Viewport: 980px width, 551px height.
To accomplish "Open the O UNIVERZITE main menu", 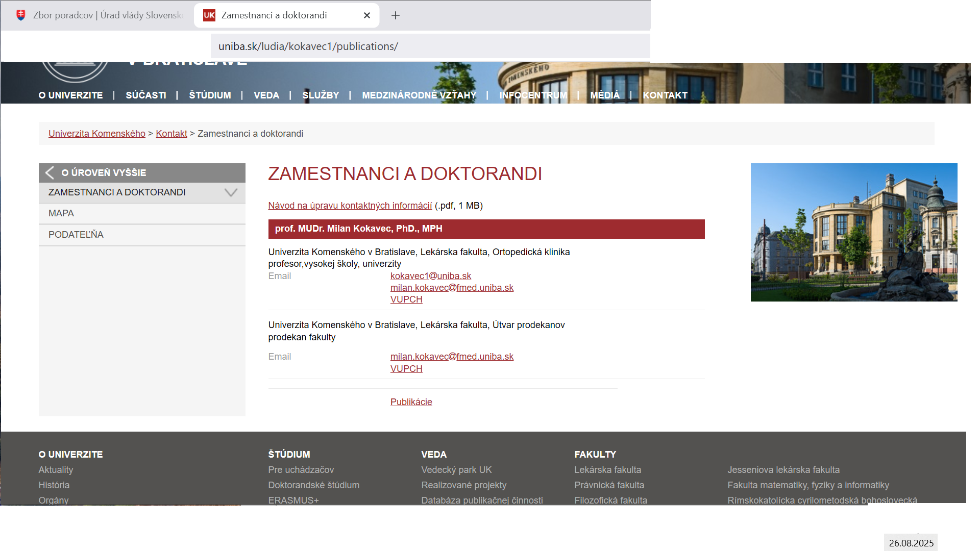I will [x=70, y=95].
